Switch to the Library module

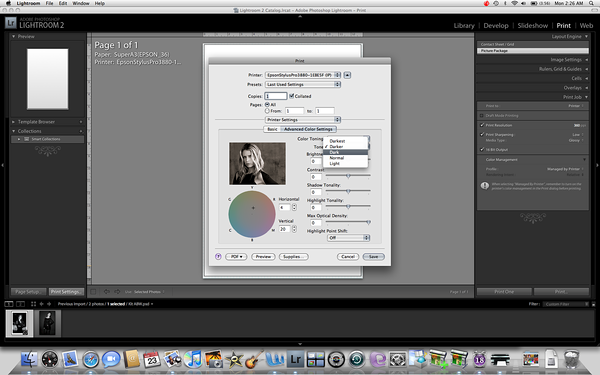tap(464, 26)
